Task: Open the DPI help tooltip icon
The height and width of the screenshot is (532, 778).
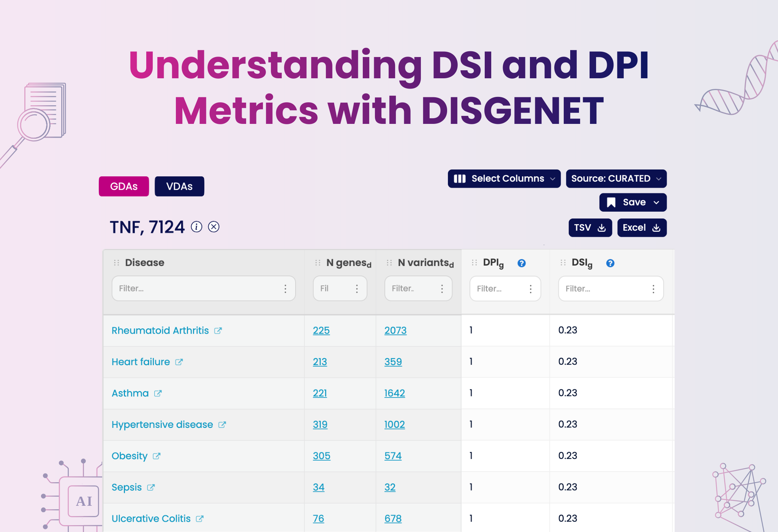Action: [521, 263]
